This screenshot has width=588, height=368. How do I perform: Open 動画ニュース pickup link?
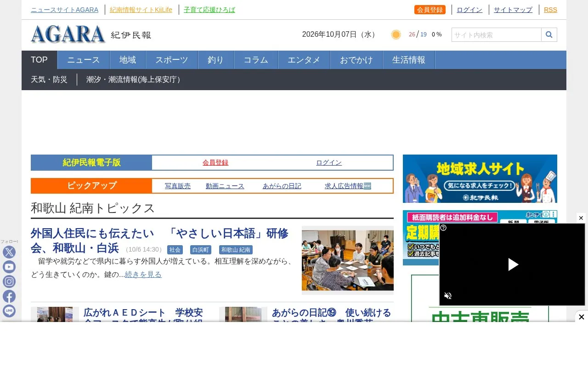[x=225, y=186]
